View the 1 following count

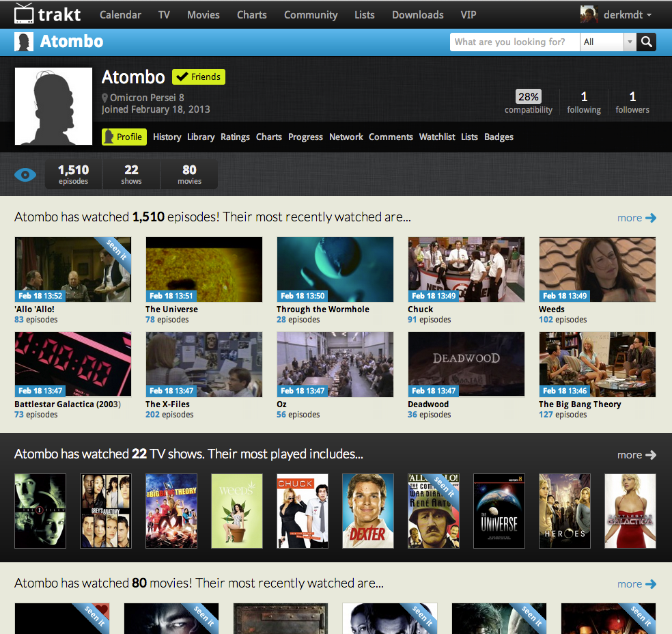tap(584, 102)
